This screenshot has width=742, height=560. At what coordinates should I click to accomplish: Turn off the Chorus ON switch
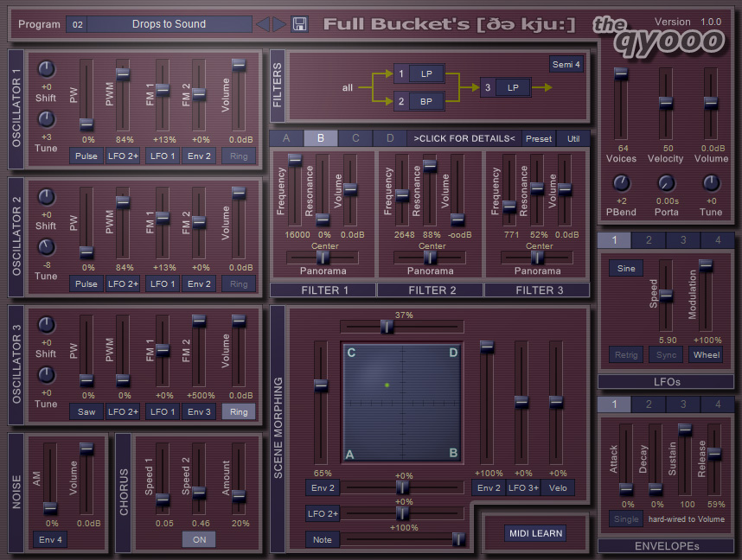pyautogui.click(x=199, y=539)
